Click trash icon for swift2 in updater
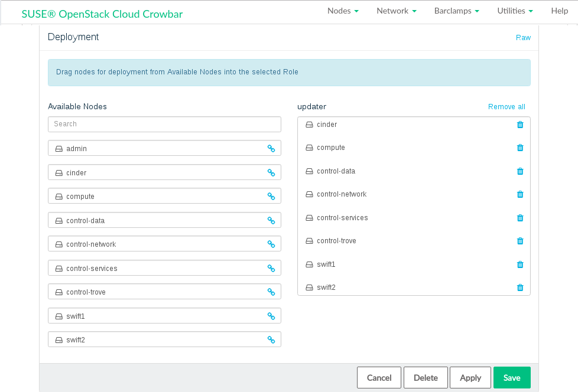Viewport: 578px width, 392px height. (x=520, y=288)
